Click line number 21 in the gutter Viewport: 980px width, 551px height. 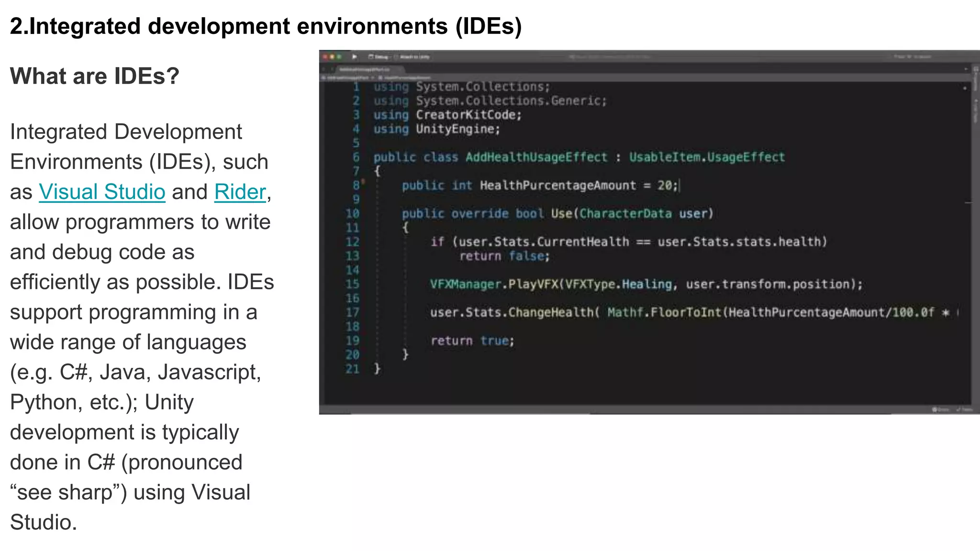click(353, 369)
